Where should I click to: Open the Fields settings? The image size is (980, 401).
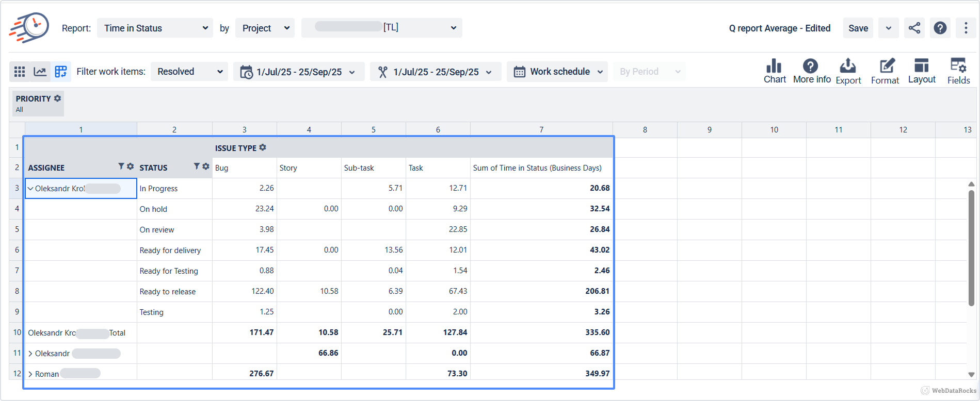point(958,71)
